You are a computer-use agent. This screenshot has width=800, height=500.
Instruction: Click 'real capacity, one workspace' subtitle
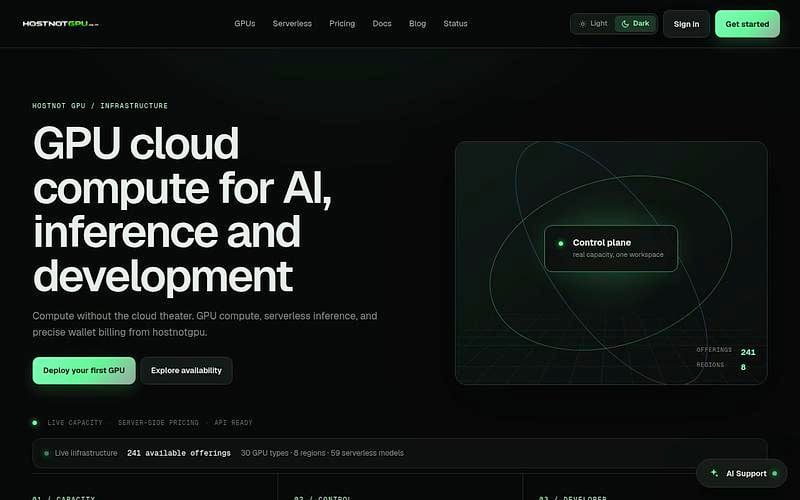point(618,255)
